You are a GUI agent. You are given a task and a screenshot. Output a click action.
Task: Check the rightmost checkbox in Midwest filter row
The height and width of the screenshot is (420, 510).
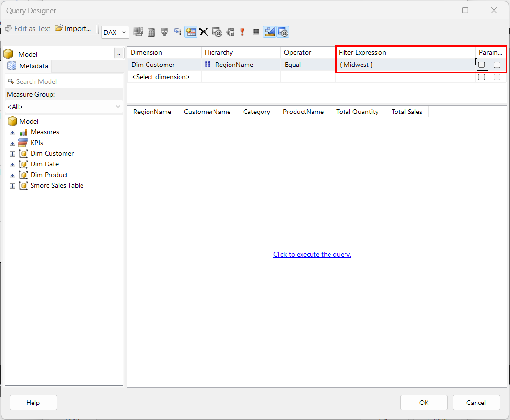pos(497,65)
